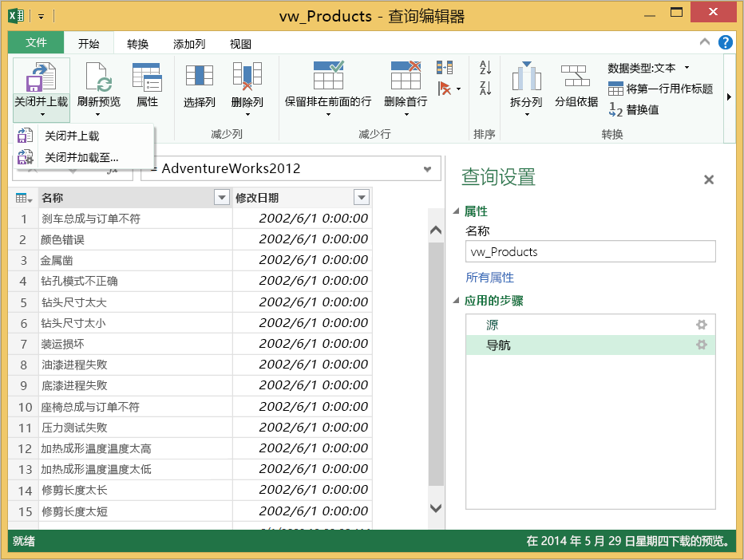Close the 查询设置 pane

click(x=708, y=180)
